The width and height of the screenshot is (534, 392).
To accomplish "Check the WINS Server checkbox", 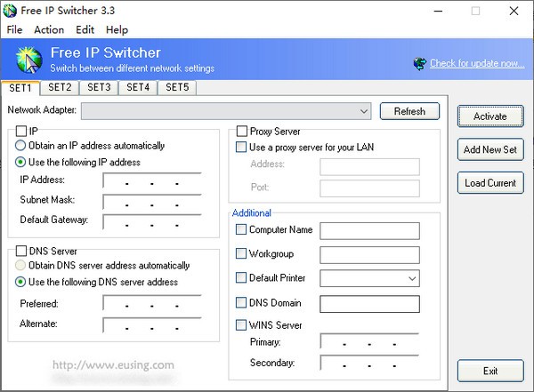I will point(241,324).
